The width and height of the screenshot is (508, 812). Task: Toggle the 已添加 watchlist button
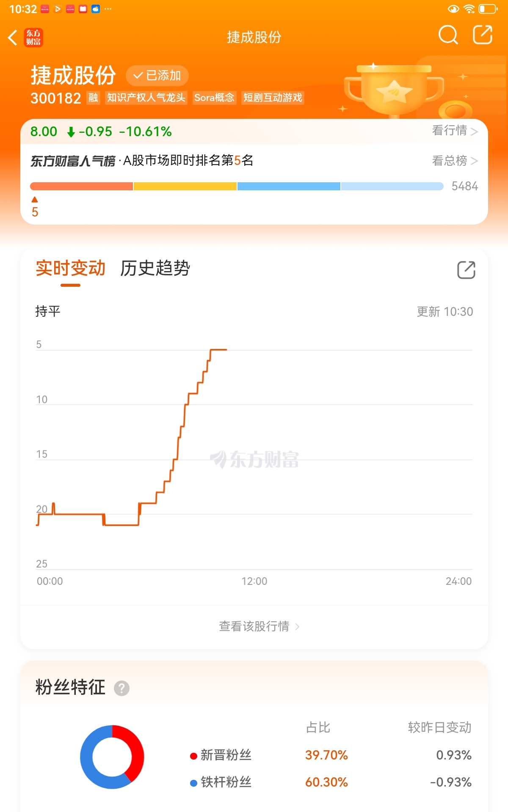pyautogui.click(x=157, y=76)
